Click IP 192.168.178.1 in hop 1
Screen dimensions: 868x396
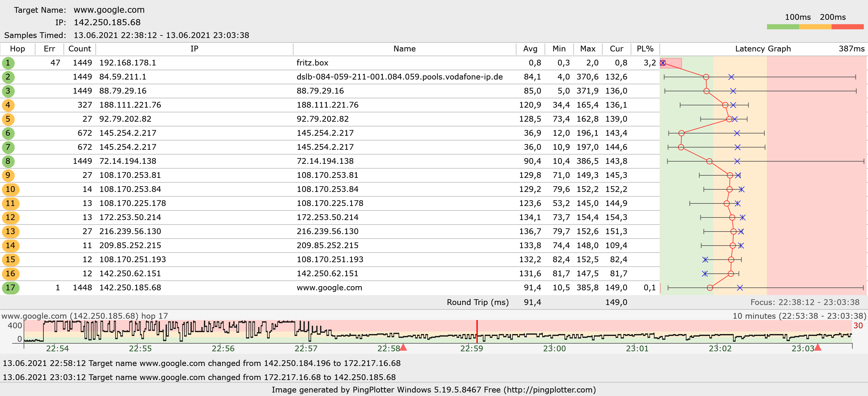pos(128,63)
